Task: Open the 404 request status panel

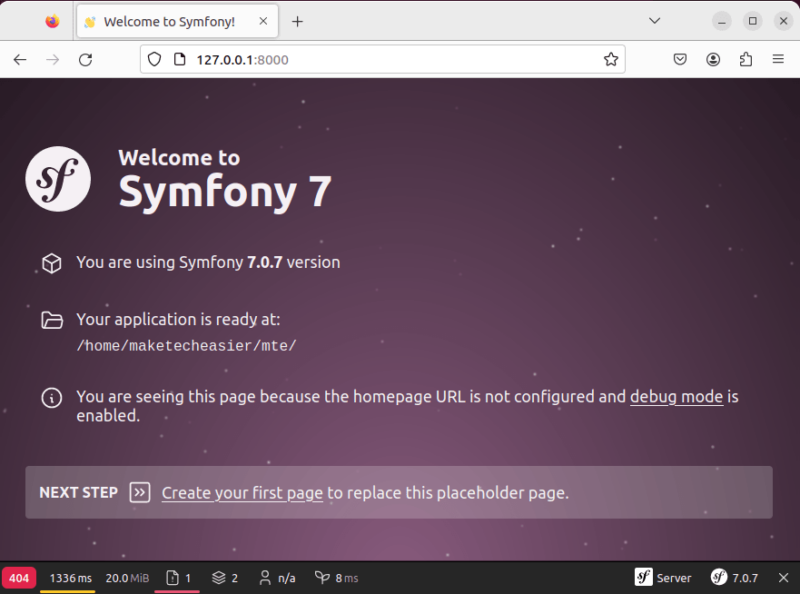Action: click(x=18, y=578)
